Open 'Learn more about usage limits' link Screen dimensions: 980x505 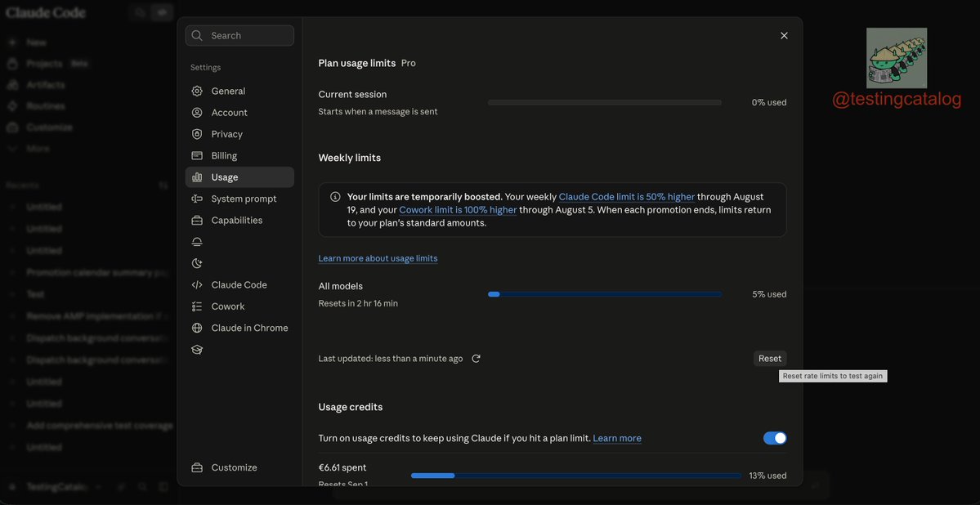(x=378, y=258)
